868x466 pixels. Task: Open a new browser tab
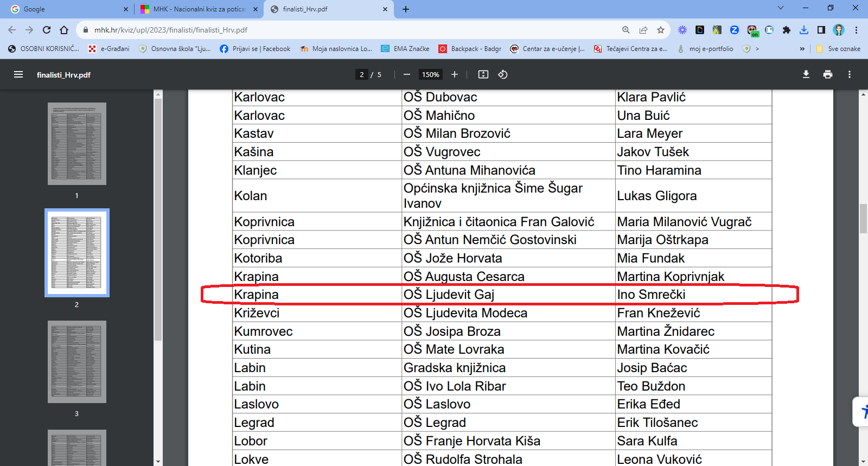click(406, 9)
